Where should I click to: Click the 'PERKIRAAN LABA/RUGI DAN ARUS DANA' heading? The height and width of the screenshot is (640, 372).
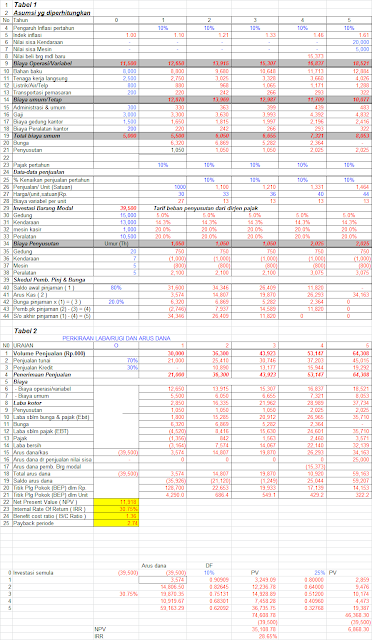click(x=116, y=338)
